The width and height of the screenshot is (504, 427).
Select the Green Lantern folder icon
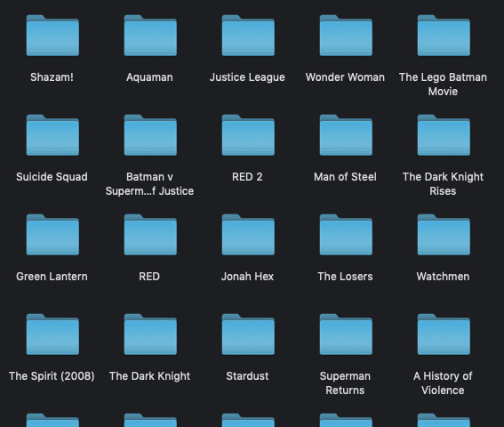click(52, 235)
